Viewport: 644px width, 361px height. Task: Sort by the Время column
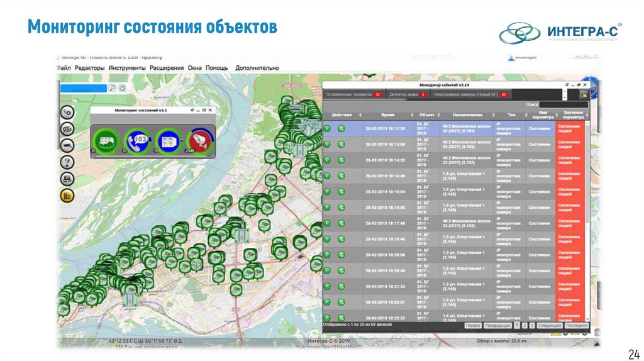click(x=387, y=115)
